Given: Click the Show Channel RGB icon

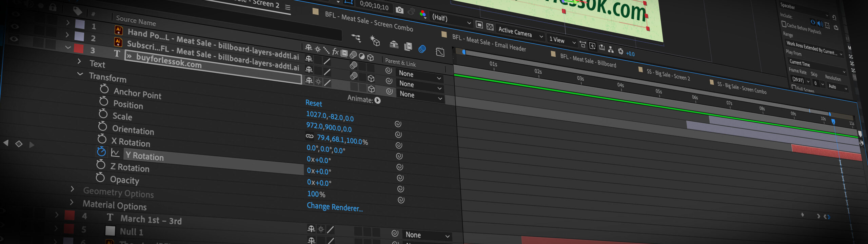Looking at the screenshot, I should 423,14.
